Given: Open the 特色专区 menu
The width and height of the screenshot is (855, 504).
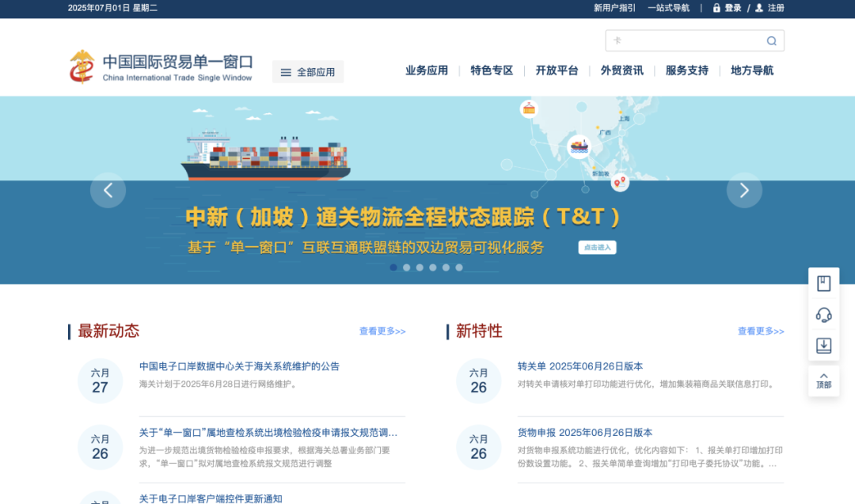Looking at the screenshot, I should point(492,70).
